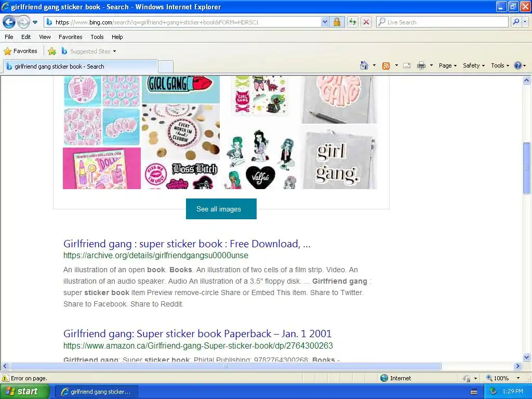Click horizontal scrollbar left arrow
This screenshot has height=399, width=532.
(5, 366)
